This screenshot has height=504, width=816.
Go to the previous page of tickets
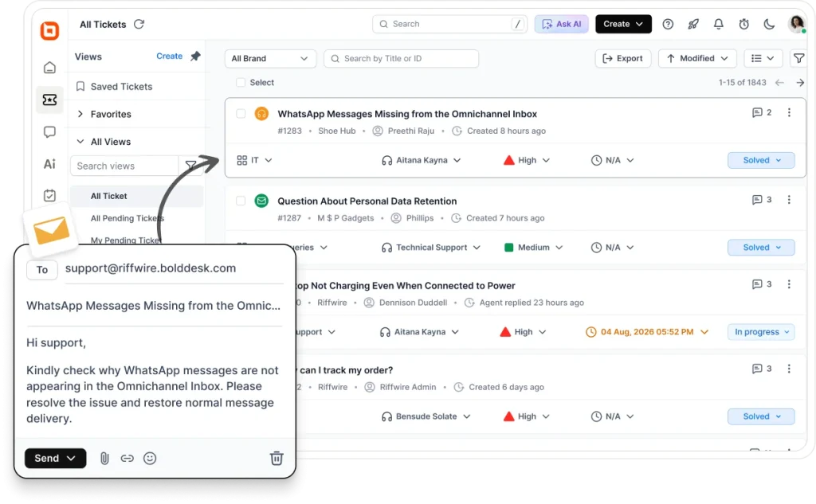coord(779,83)
